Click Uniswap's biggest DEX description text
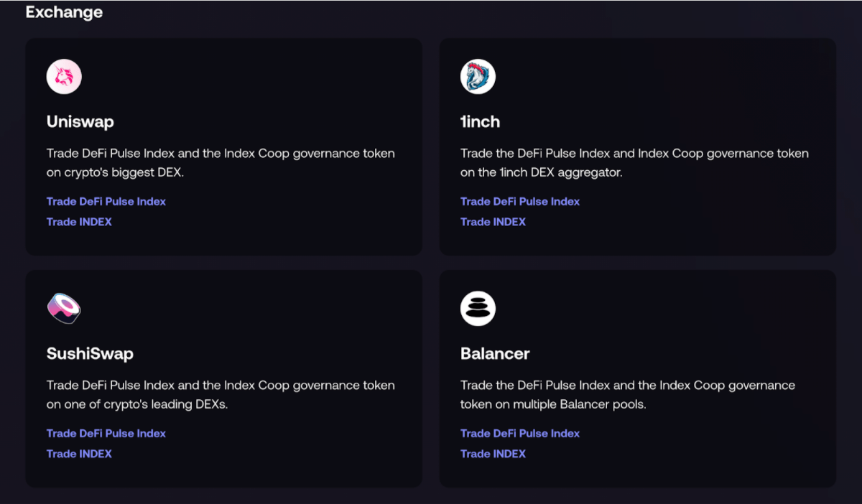This screenshot has width=862, height=504. (x=221, y=163)
